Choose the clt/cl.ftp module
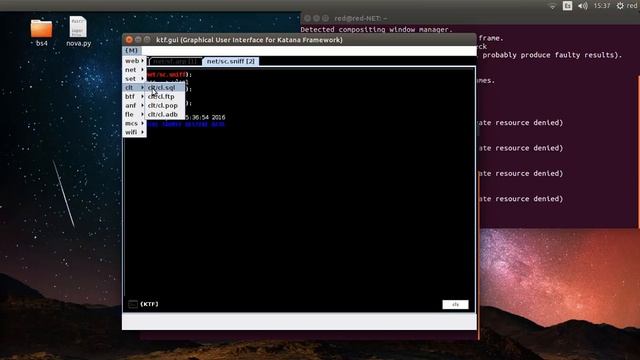This screenshot has width=640, height=360. (165, 97)
